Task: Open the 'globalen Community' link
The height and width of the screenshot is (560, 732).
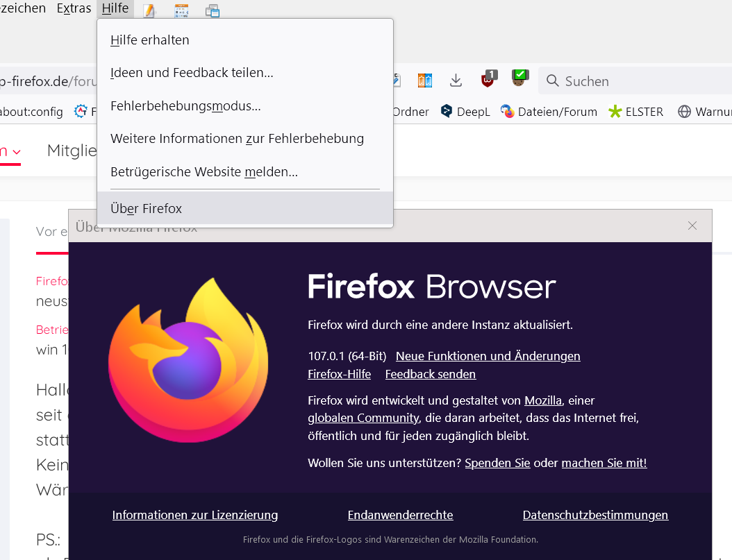Action: 363,418
